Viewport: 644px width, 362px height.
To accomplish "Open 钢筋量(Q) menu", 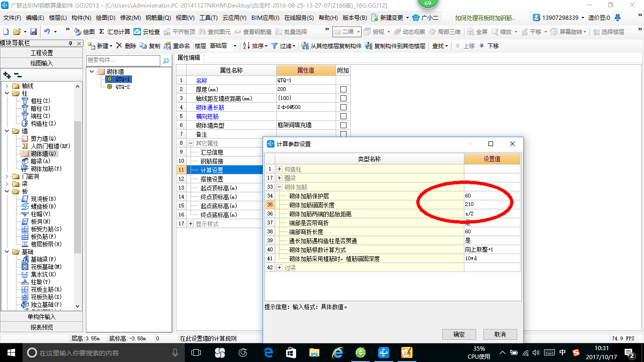I will tap(158, 17).
